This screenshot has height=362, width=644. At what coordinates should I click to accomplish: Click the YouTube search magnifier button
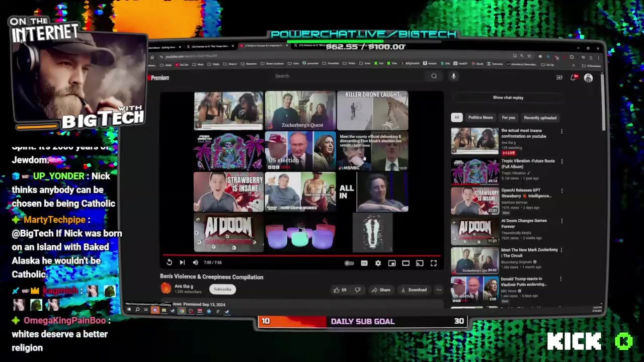[434, 76]
